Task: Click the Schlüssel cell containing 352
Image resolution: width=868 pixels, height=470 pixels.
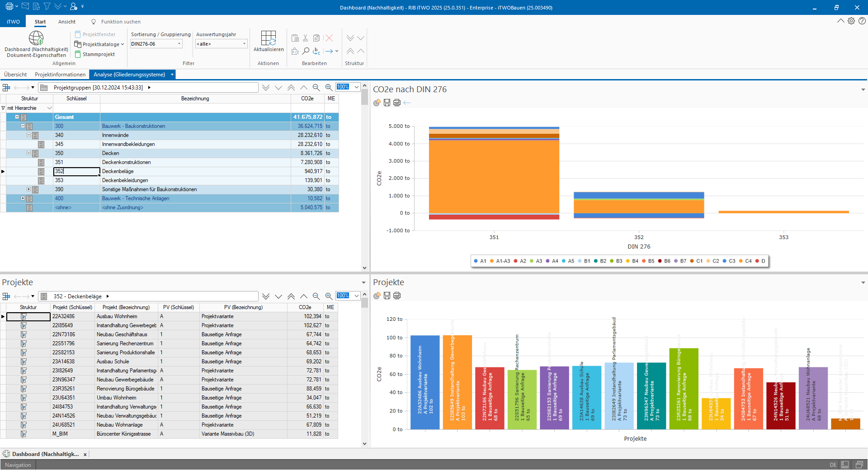Action: (x=76, y=171)
